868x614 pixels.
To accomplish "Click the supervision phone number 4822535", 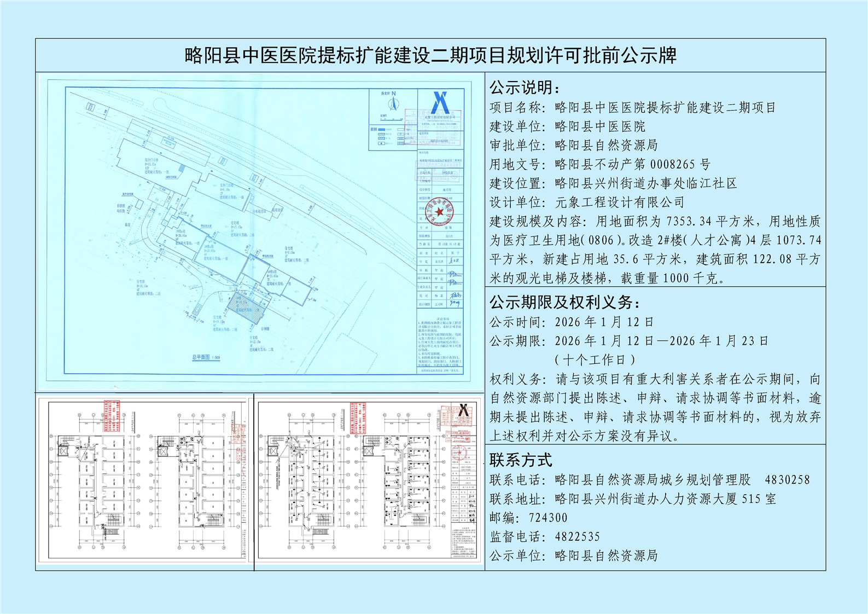I will 577,537.
